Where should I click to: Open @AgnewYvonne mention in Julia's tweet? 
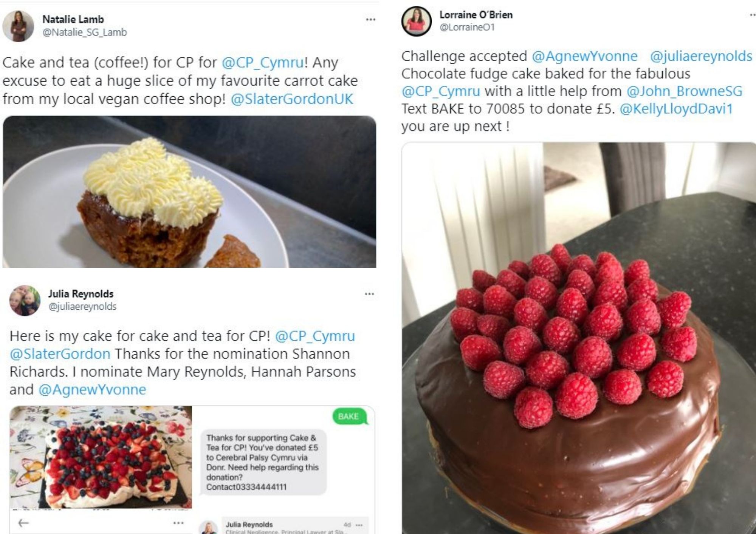pos(92,389)
